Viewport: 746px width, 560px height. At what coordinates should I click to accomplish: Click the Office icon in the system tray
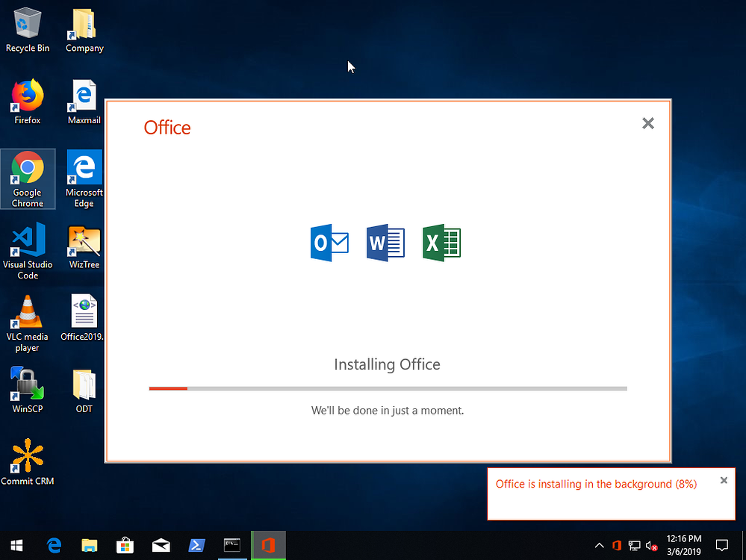(617, 545)
